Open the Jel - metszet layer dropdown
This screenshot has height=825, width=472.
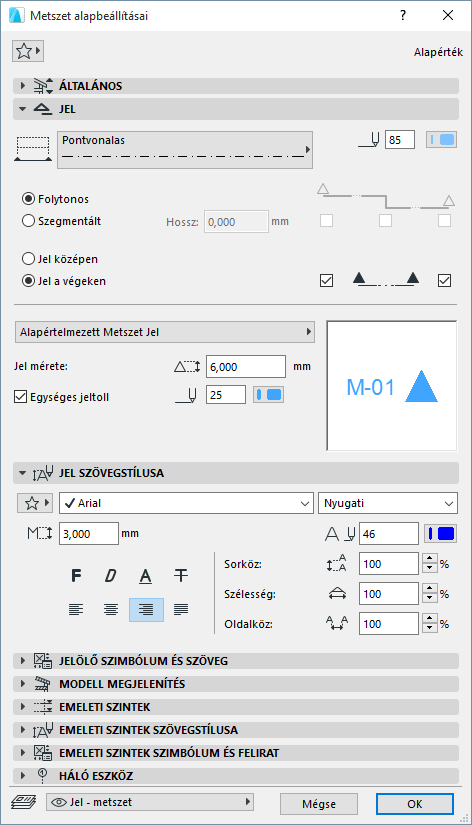tap(150, 802)
